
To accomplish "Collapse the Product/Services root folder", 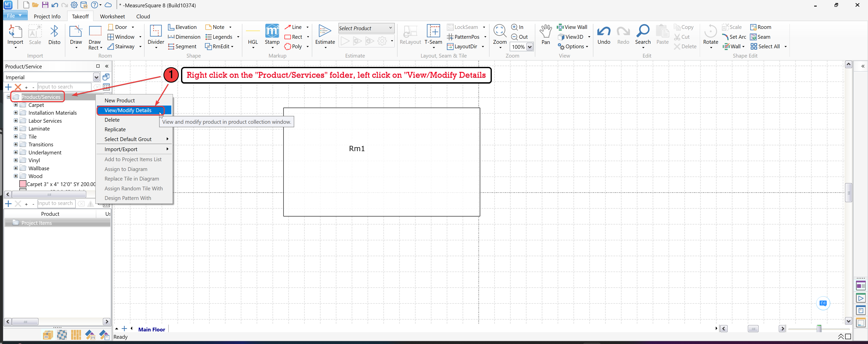I will point(9,97).
